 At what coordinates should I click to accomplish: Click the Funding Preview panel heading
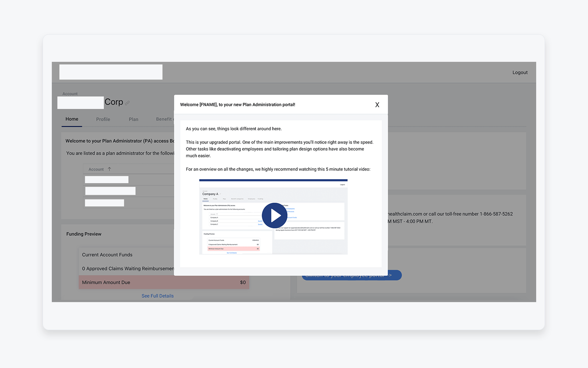83,234
